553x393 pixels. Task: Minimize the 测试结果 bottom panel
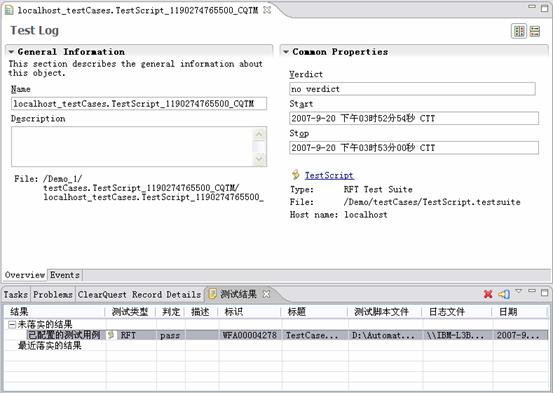tap(532, 291)
